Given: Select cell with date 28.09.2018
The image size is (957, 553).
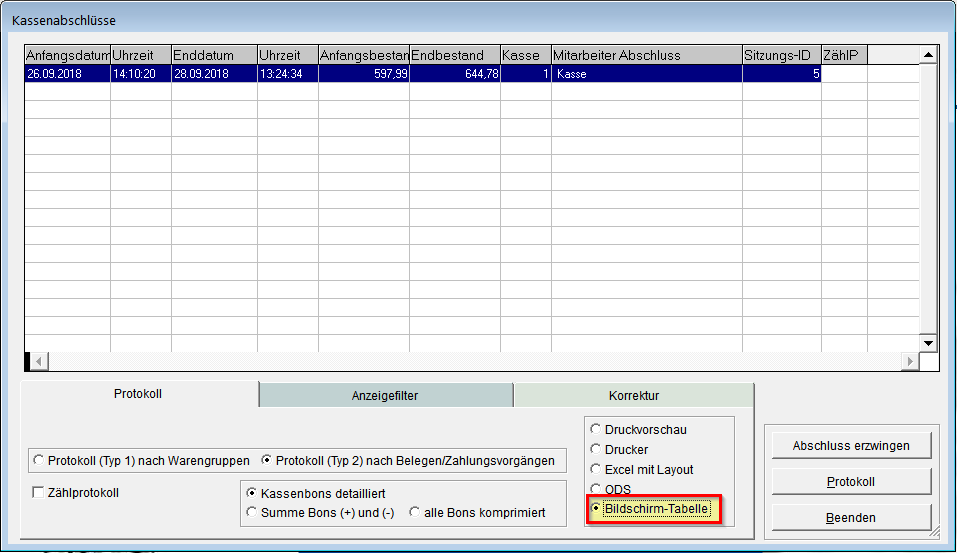Looking at the screenshot, I should (214, 74).
